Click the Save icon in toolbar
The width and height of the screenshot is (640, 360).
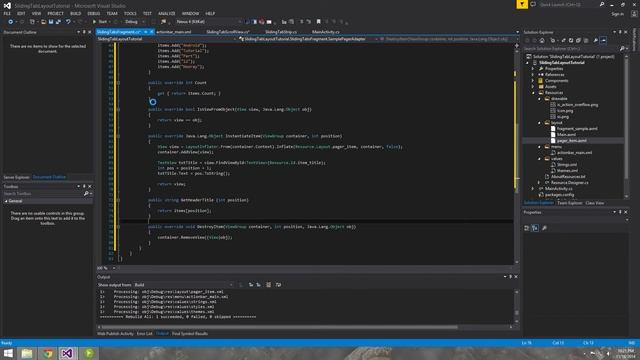tap(51, 22)
